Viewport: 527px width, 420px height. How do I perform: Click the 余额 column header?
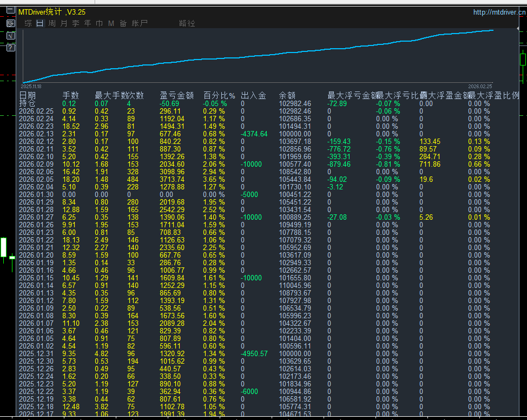point(287,96)
